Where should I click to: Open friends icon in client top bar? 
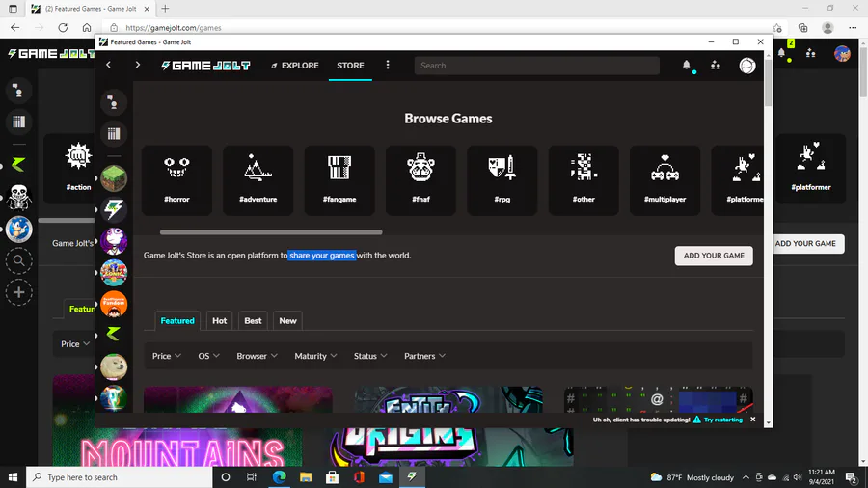pos(716,66)
